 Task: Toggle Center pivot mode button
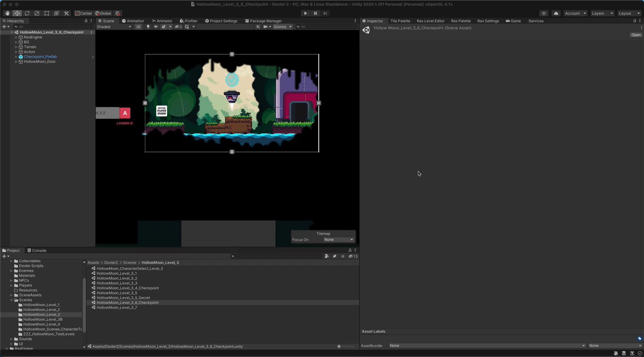(84, 13)
